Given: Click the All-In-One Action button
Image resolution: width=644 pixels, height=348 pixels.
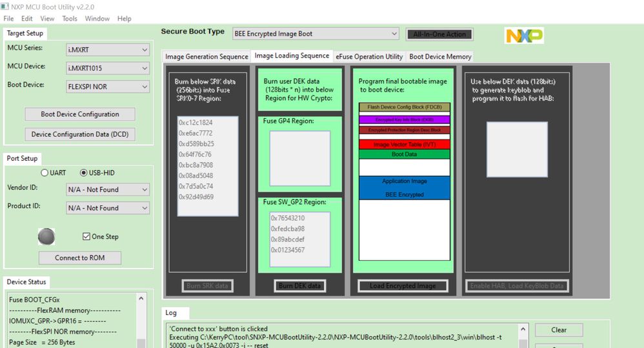Looking at the screenshot, I should pyautogui.click(x=439, y=34).
